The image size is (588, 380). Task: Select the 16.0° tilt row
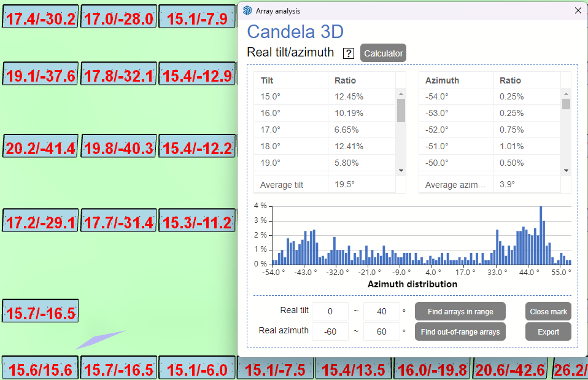pos(325,113)
